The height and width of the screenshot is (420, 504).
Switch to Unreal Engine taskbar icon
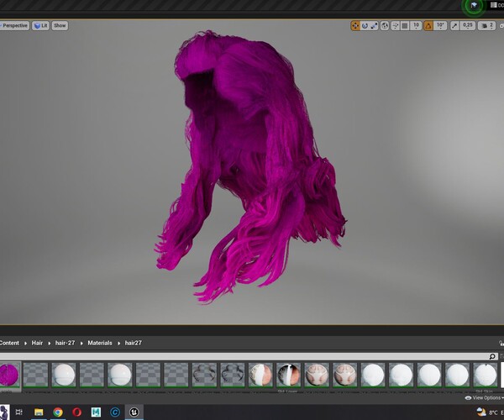point(134,412)
